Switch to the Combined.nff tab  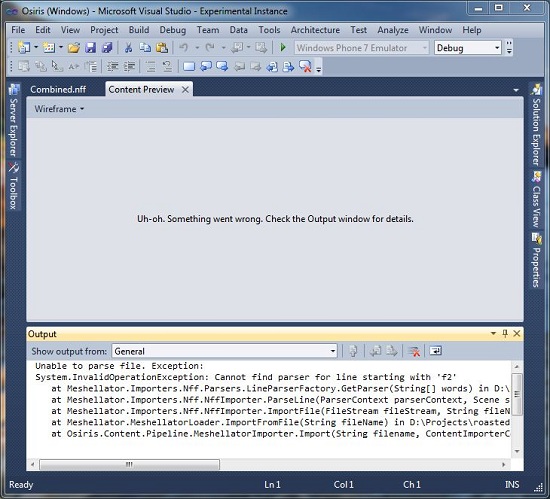(x=58, y=89)
